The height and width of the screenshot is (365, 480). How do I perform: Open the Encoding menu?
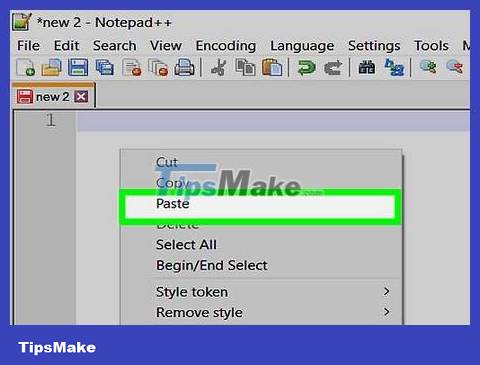point(226,46)
